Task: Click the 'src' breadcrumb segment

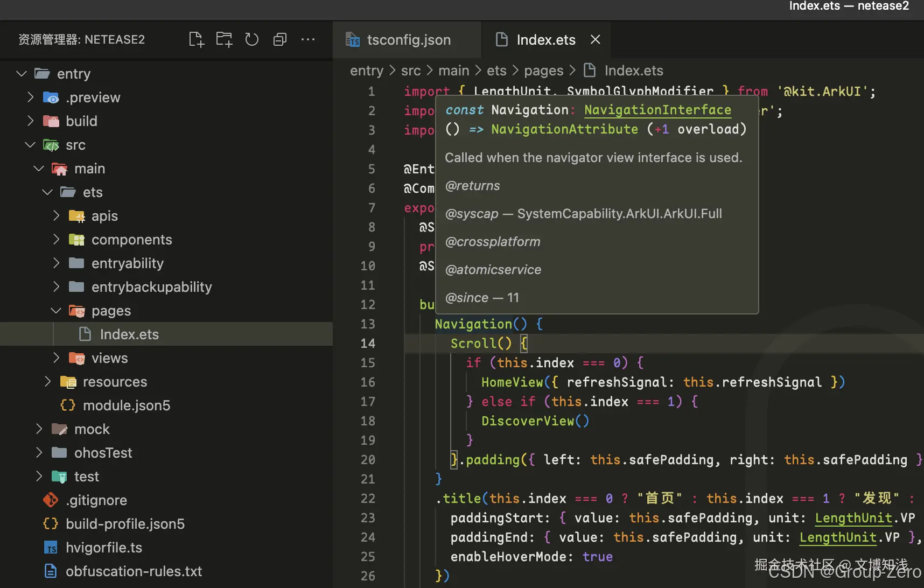Action: point(411,71)
